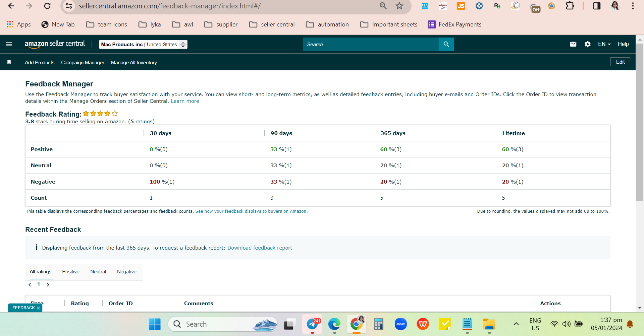
Task: Open the Off-labeled extension icon
Action: (x=535, y=8)
